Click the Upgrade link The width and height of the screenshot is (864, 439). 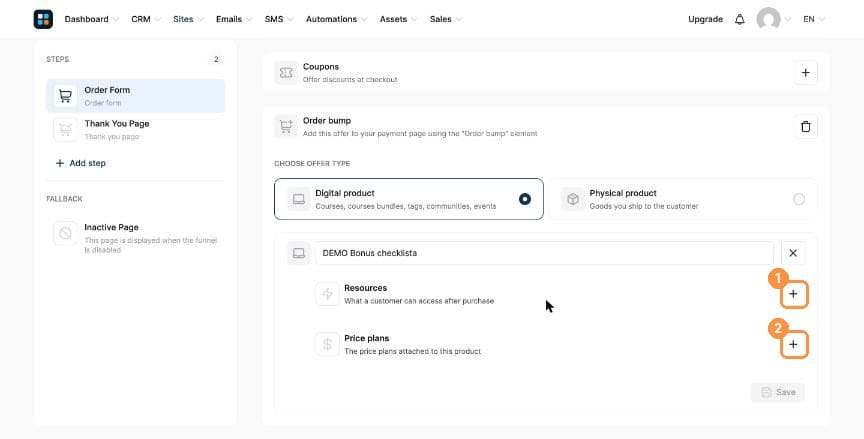pyautogui.click(x=705, y=19)
